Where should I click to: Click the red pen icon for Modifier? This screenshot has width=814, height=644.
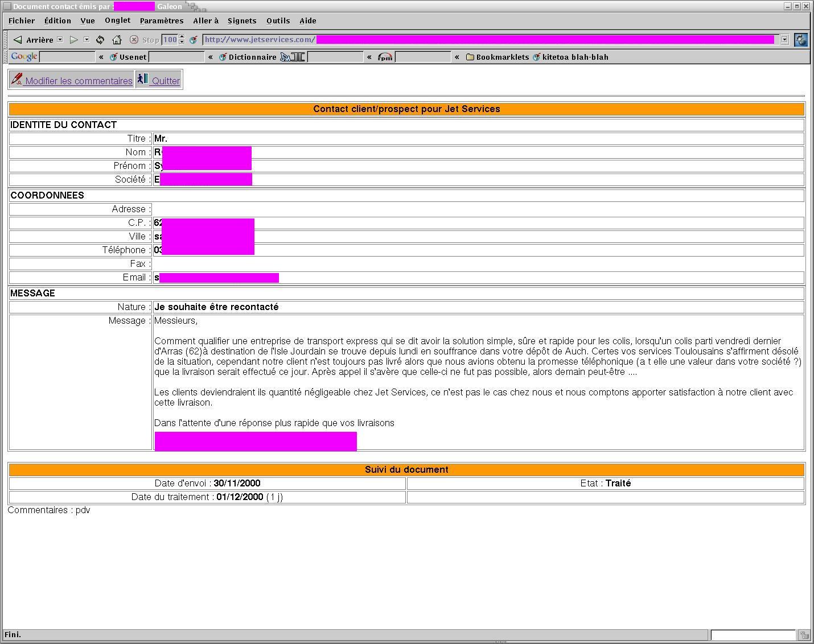pos(17,79)
